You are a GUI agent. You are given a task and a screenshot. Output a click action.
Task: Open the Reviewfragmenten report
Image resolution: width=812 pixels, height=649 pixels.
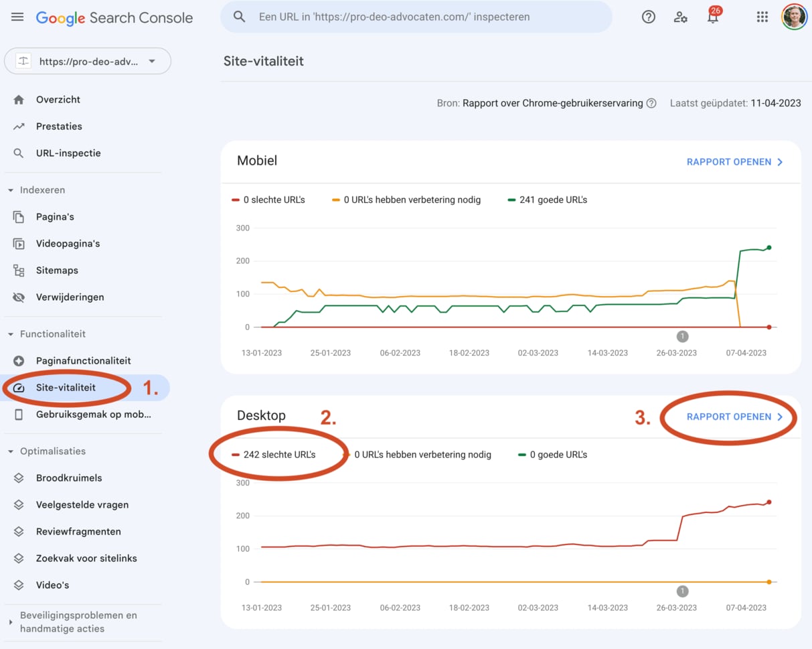pyautogui.click(x=78, y=532)
